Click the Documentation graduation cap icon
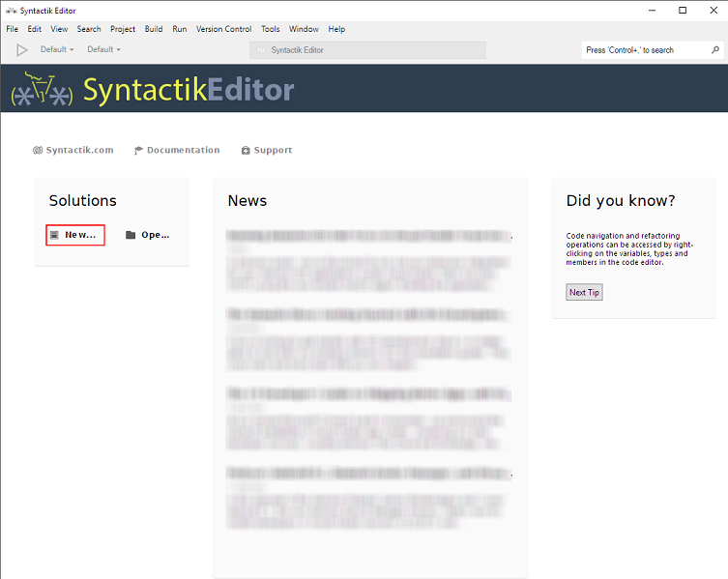Screen dimensions: 728x579 (x=139, y=151)
